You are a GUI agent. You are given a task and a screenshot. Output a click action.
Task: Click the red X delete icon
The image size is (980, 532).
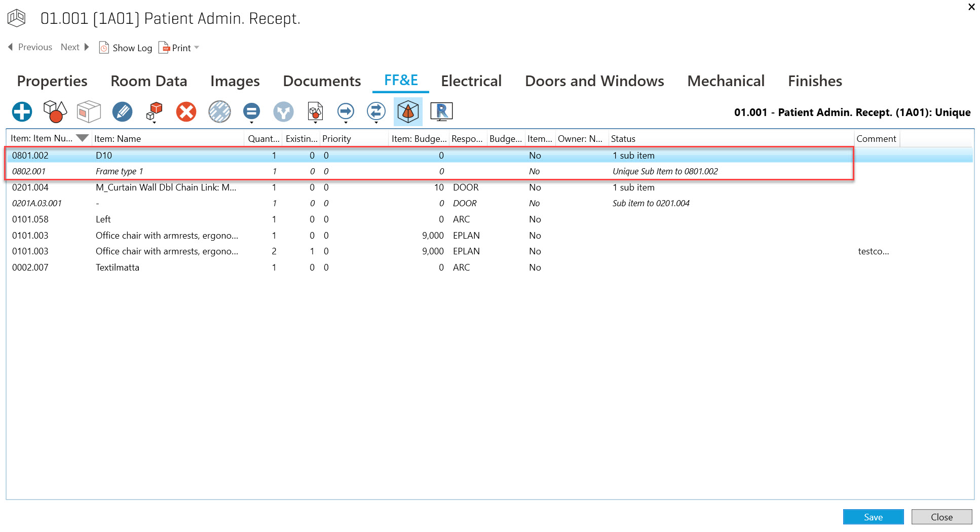point(186,112)
